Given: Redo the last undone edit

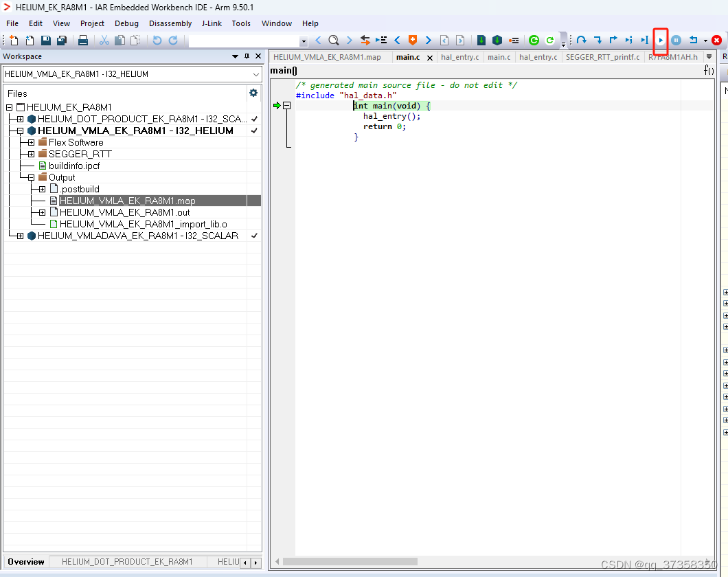Looking at the screenshot, I should point(173,41).
